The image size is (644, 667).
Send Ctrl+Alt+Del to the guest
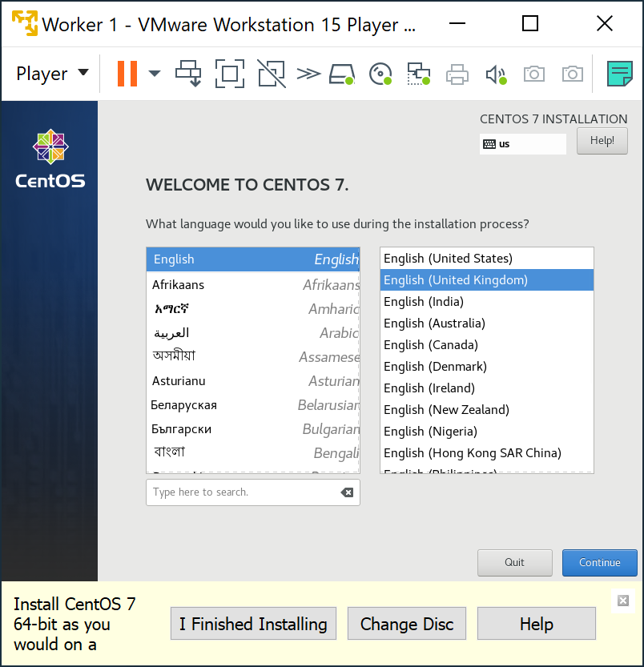click(x=188, y=73)
